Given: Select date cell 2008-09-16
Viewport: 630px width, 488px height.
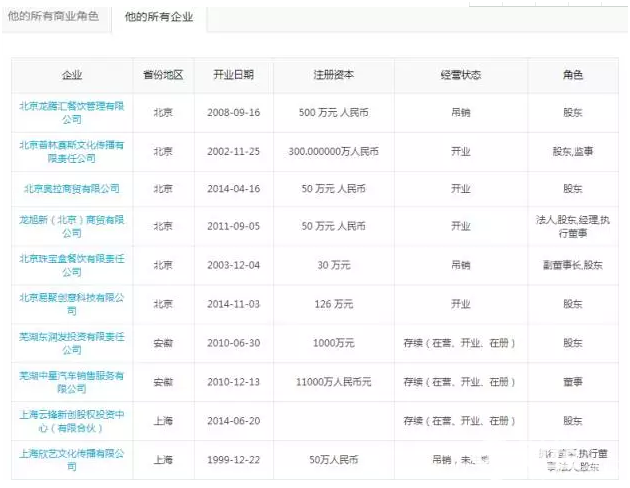Looking at the screenshot, I should tap(233, 112).
